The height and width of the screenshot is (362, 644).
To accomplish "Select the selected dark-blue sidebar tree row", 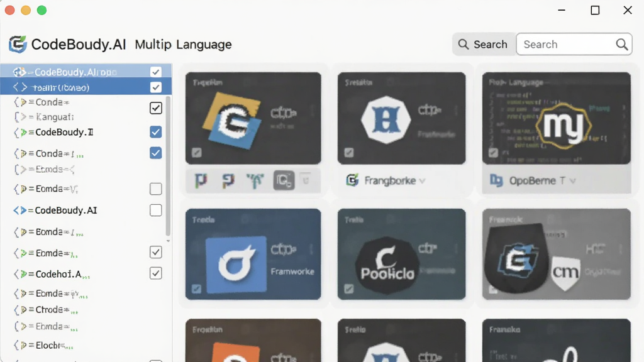I will [x=86, y=87].
